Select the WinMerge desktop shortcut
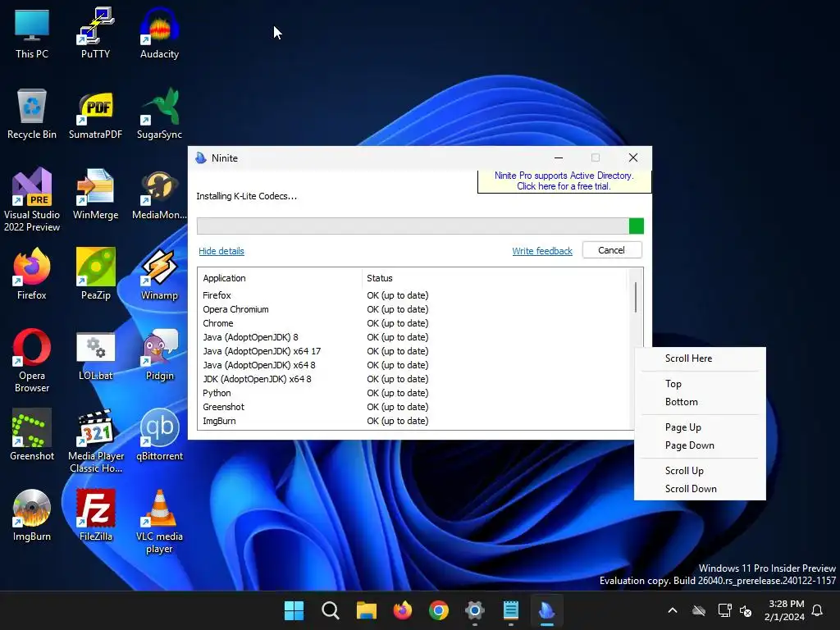840x630 pixels. click(95, 194)
